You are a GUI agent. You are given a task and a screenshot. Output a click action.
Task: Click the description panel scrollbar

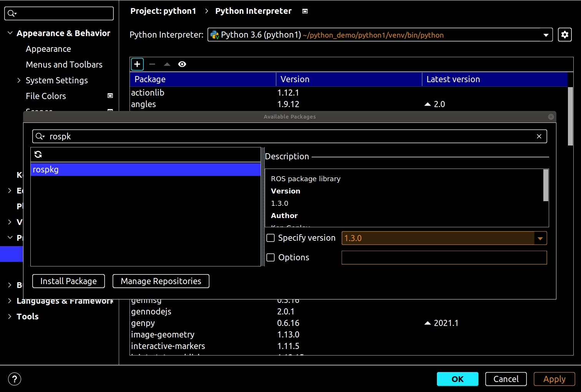(546, 185)
